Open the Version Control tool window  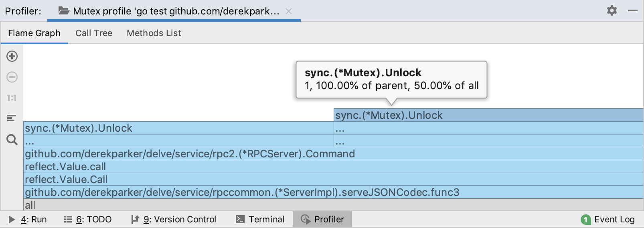tap(174, 219)
